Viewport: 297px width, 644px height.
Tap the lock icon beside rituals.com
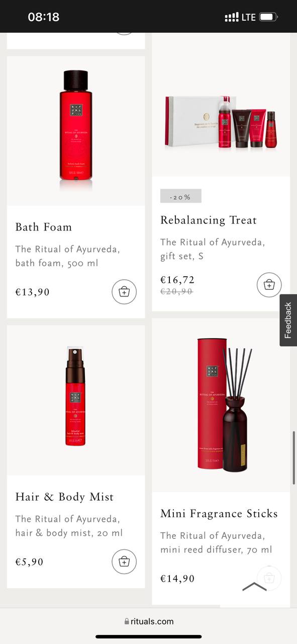pyautogui.click(x=127, y=622)
